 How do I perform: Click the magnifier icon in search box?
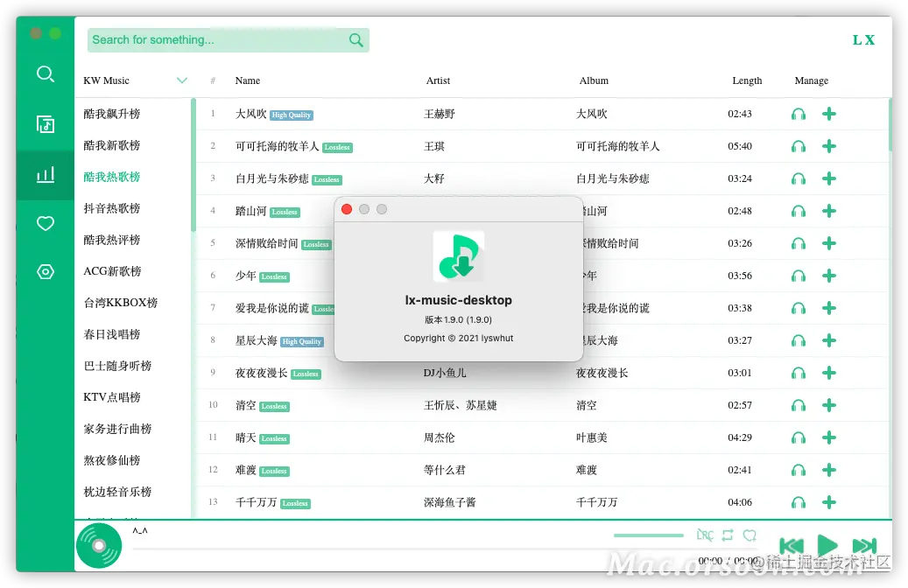click(x=356, y=40)
